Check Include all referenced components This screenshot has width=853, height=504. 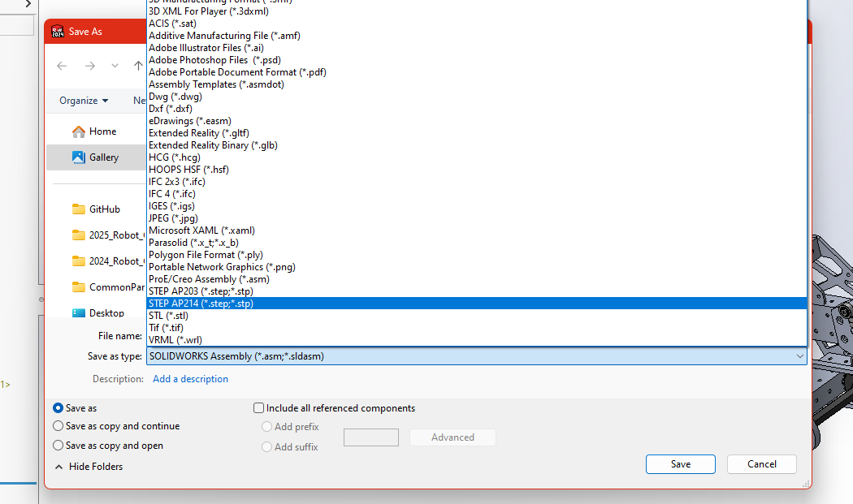coord(259,407)
